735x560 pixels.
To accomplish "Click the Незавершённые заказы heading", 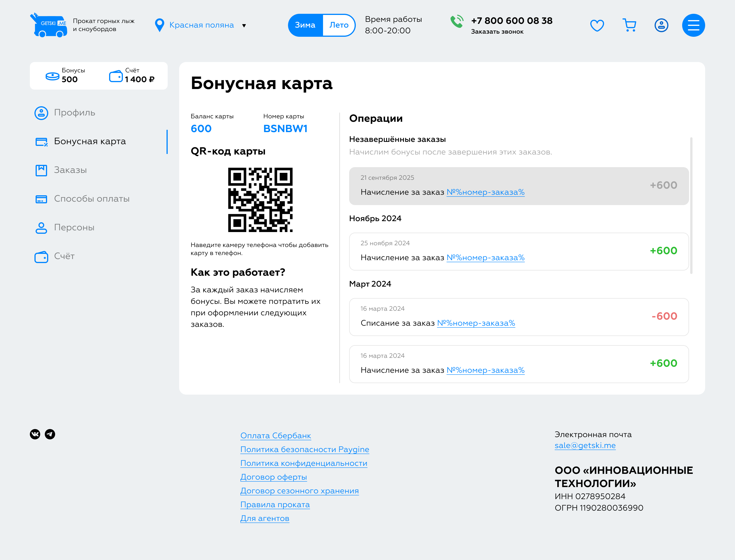I will point(397,139).
